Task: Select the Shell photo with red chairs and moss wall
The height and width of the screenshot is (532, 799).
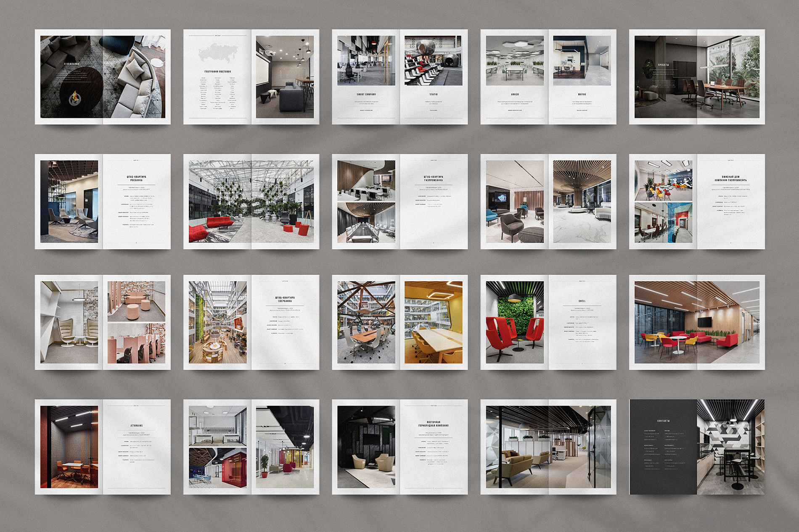Action: [x=515, y=322]
